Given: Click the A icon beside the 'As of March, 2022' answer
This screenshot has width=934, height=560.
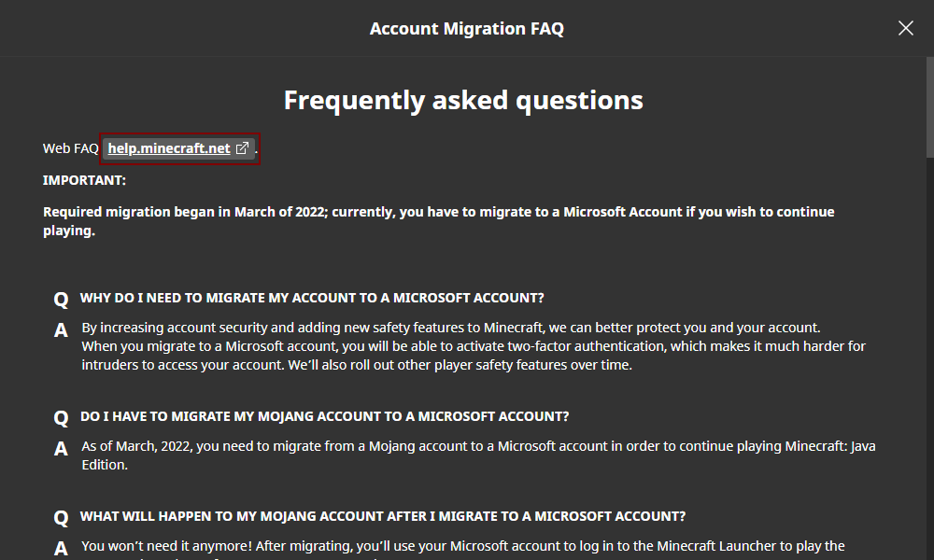Looking at the screenshot, I should (x=61, y=449).
